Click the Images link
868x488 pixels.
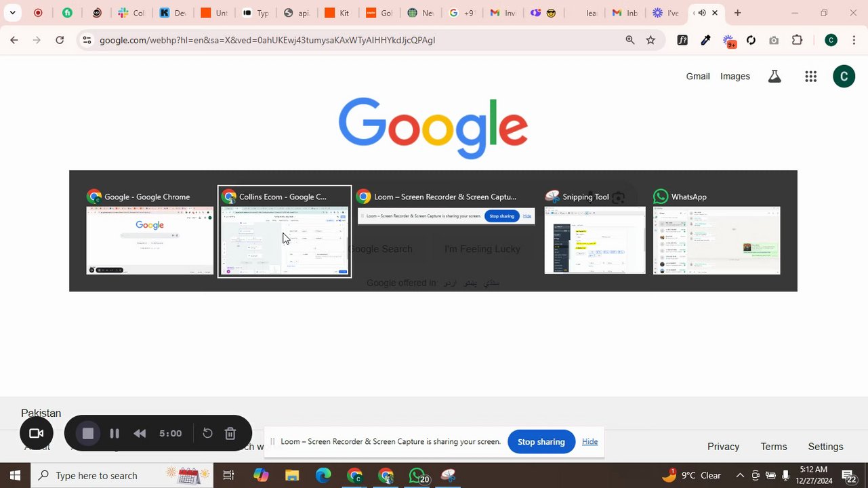[735, 77]
